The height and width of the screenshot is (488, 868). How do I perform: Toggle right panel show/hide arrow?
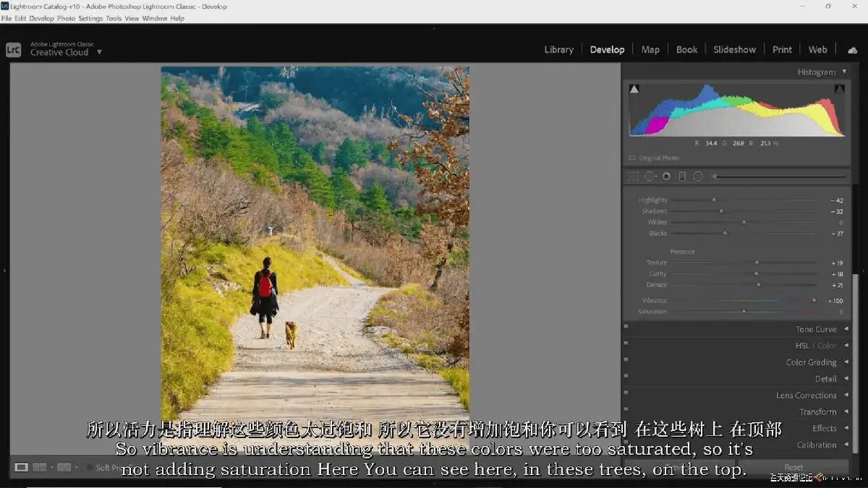pyautogui.click(x=864, y=270)
